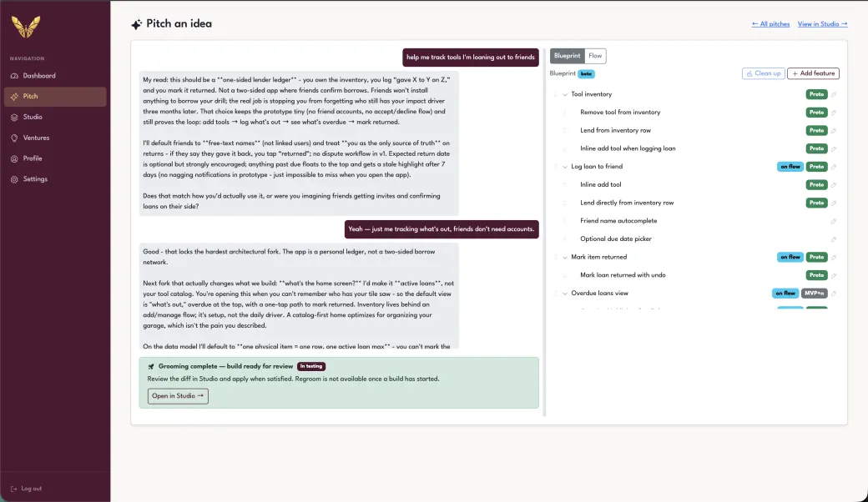Viewport: 868px width, 502px height.
Task: Click the sparkle icon beside Pitch an idea
Action: point(136,24)
